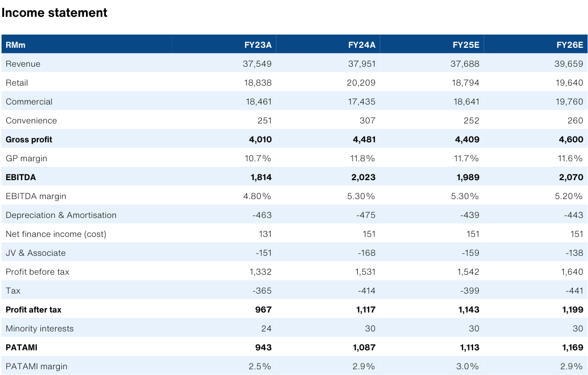588x375 pixels.
Task: Click the Profit before tax label
Action: pos(37,272)
